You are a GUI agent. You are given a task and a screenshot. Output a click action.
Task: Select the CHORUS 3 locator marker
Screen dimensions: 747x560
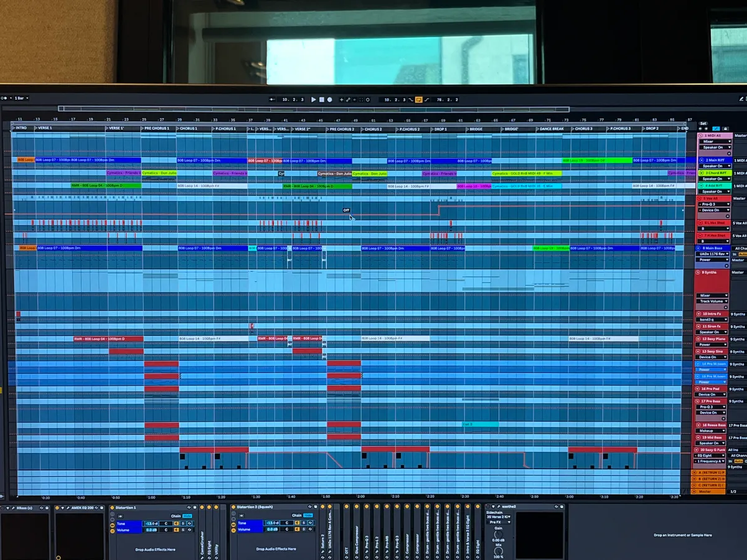click(x=583, y=129)
